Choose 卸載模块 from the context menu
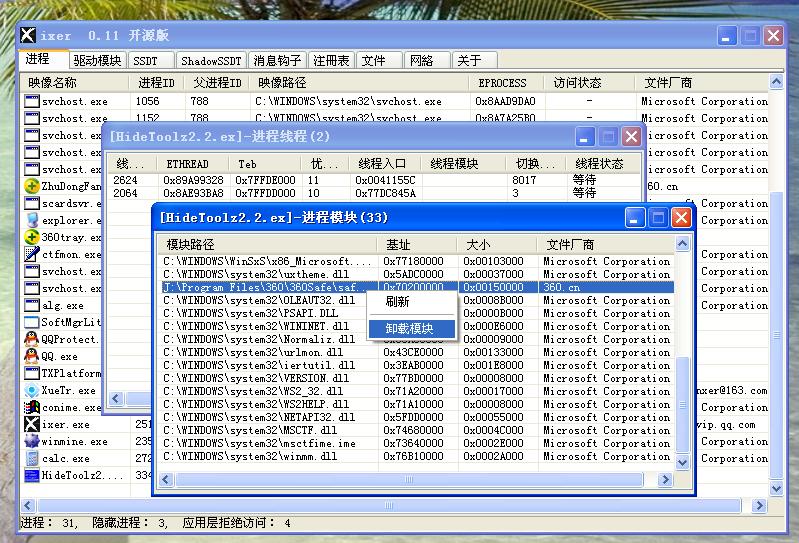This screenshot has width=799, height=543. pos(411,329)
